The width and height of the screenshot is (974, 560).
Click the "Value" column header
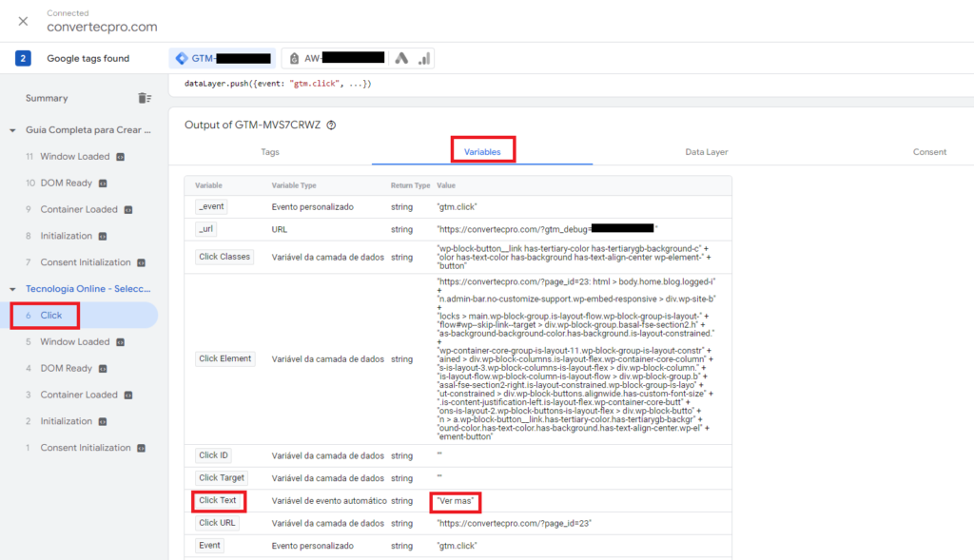[446, 185]
